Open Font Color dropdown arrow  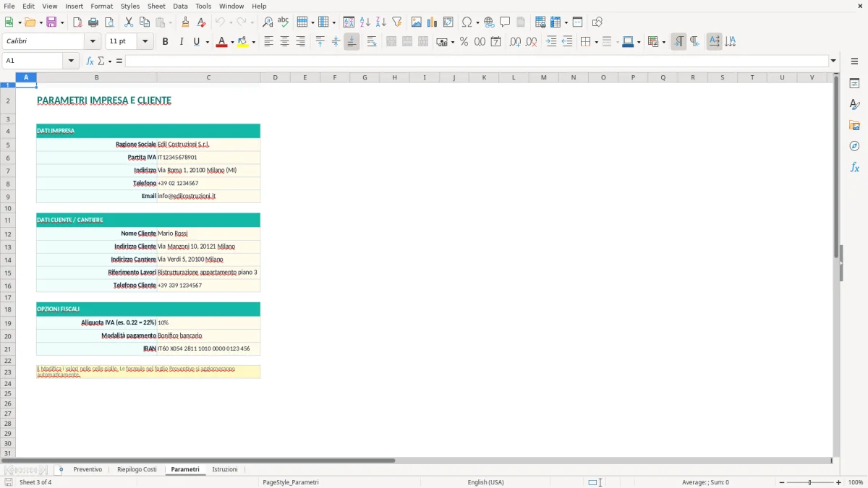pos(231,42)
